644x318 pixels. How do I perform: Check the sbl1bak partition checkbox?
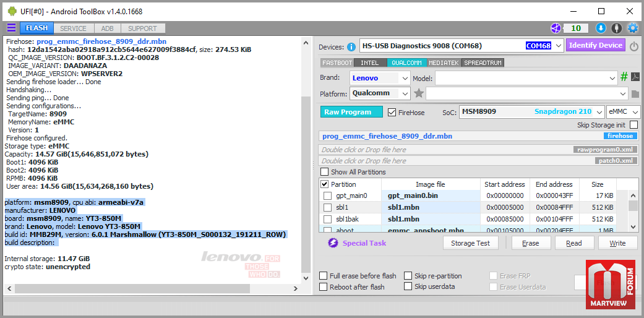[327, 219]
